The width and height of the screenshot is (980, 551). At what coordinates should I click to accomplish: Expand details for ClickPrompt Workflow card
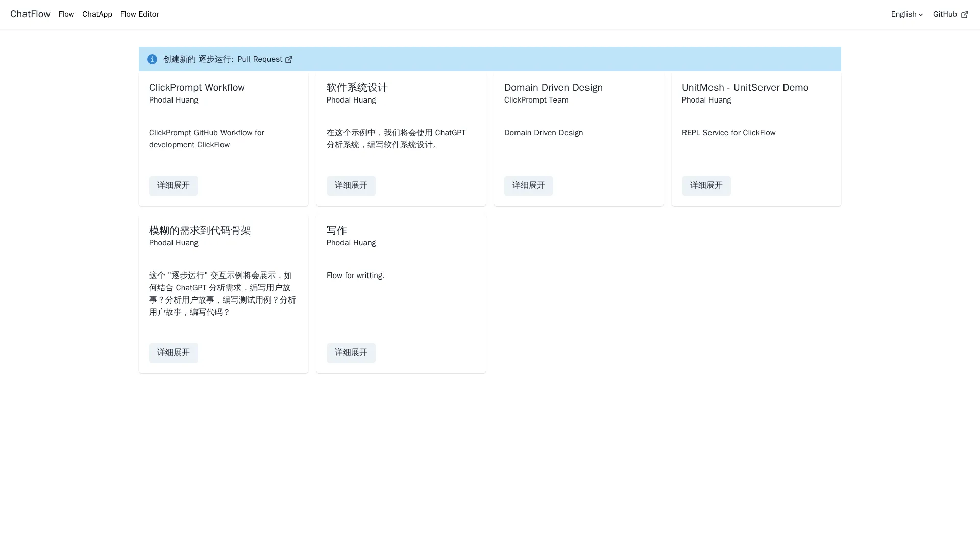174,186
